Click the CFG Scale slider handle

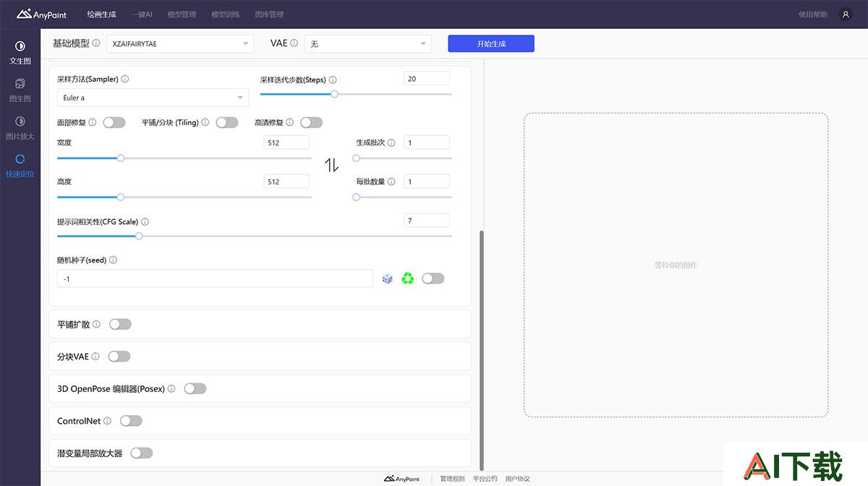[x=139, y=236]
